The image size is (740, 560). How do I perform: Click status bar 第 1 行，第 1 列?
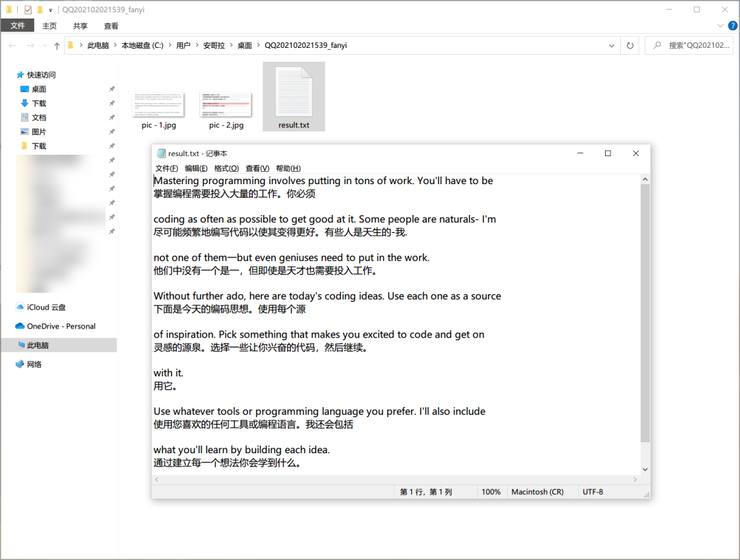point(425,492)
